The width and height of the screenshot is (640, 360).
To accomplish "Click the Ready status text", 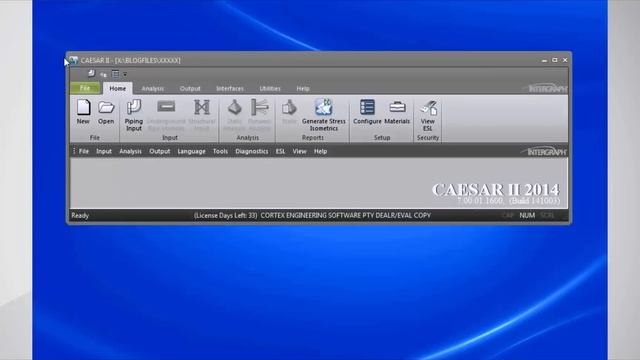I will tap(80, 216).
